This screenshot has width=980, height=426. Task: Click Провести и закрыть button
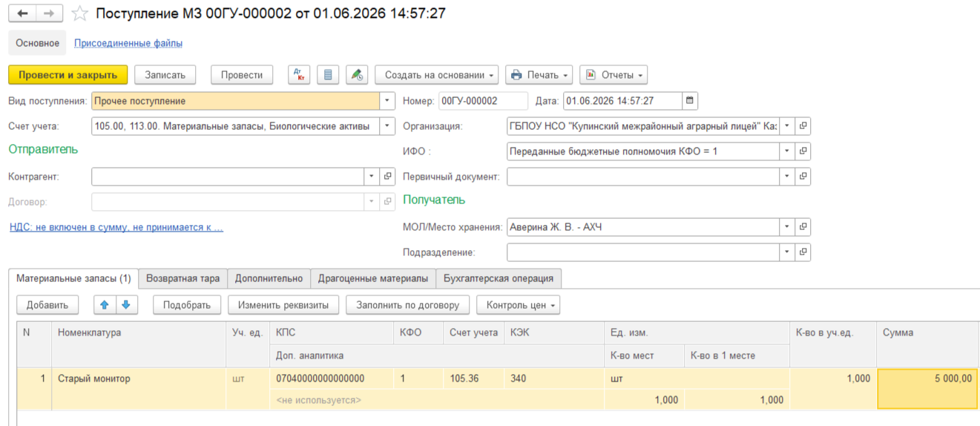(x=68, y=75)
